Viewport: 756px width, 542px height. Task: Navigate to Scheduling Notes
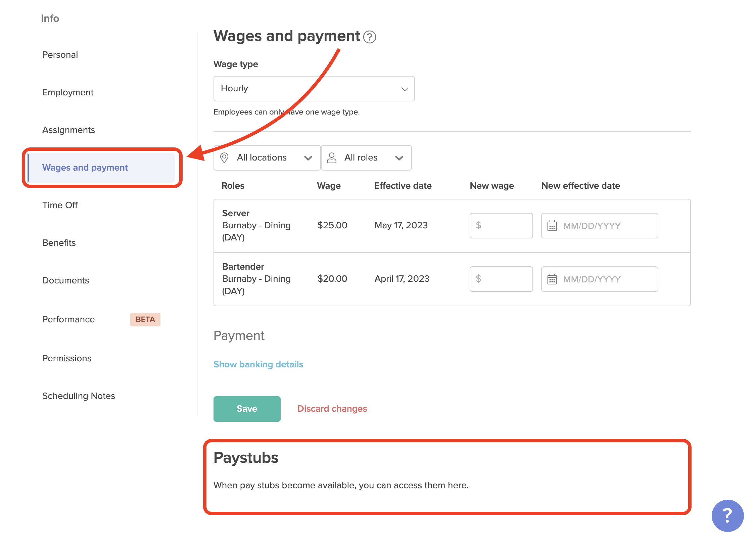(x=79, y=396)
